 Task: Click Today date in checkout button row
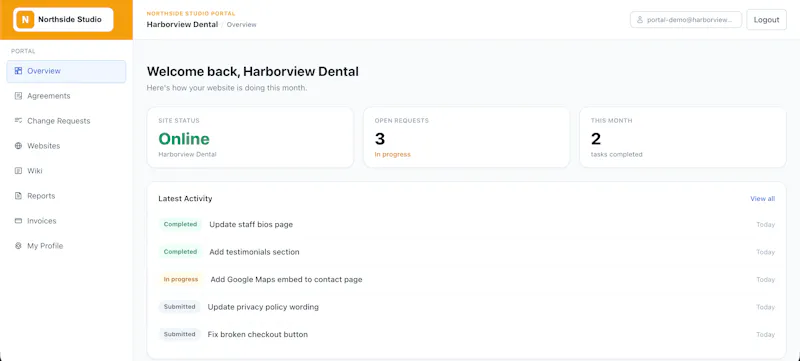point(765,334)
